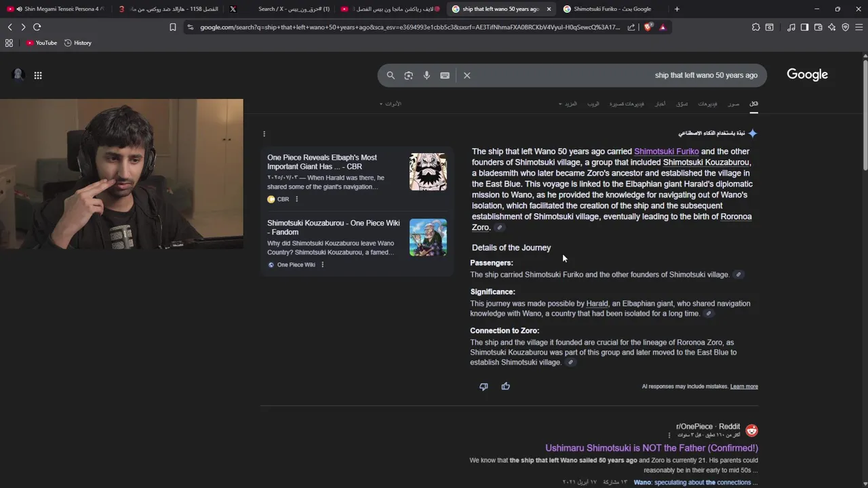
Task: Open the music note media control icon
Action: click(791, 27)
